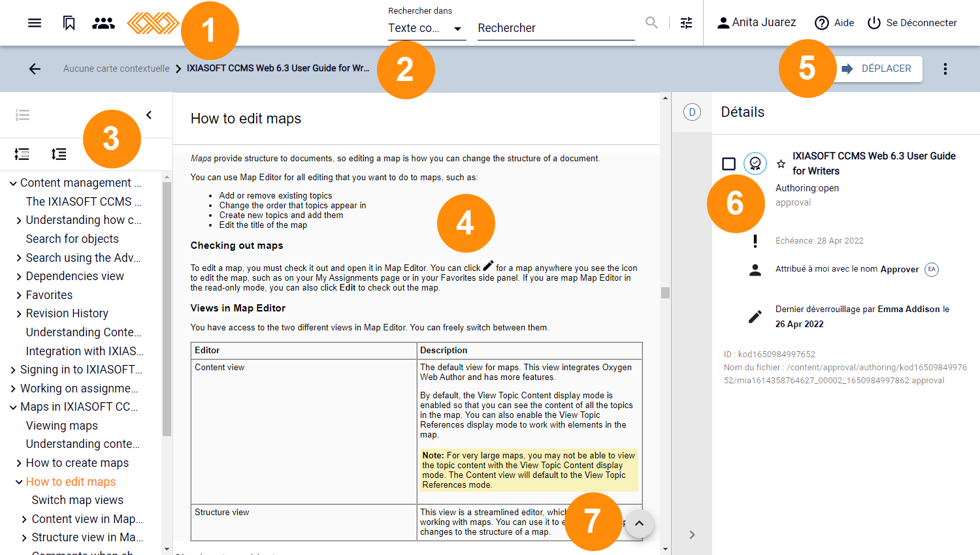Click the pencil icon in paragraph text
980x555 pixels.
[488, 266]
